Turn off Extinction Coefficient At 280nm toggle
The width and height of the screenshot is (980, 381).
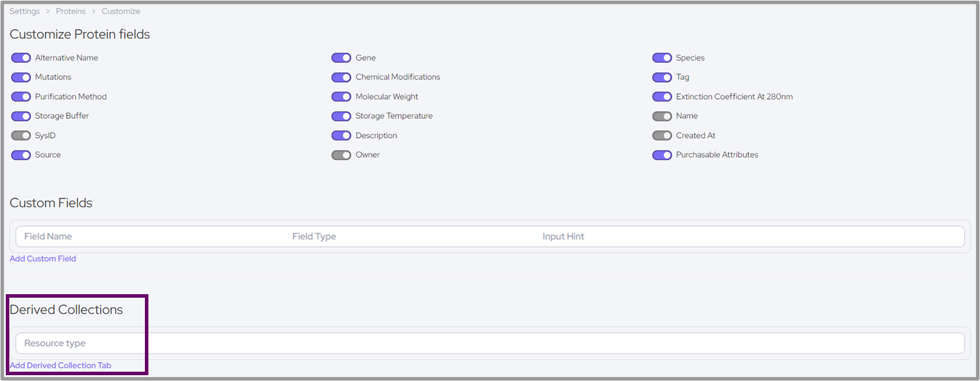(662, 97)
